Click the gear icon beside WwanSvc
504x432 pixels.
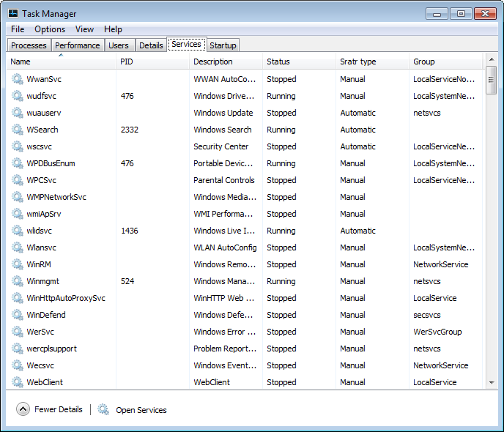(x=18, y=79)
